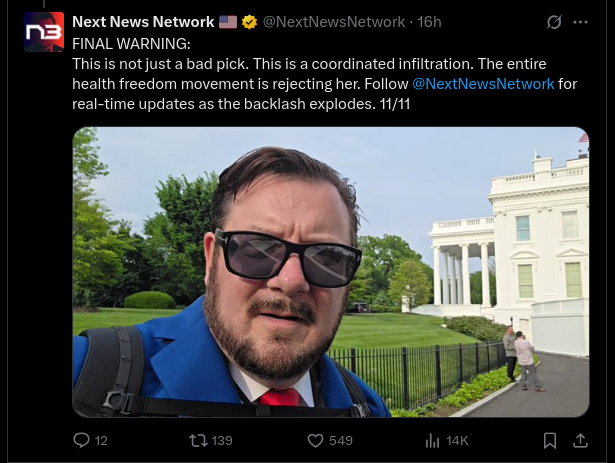Like the post with the heart icon
615x463 pixels.
click(x=315, y=440)
